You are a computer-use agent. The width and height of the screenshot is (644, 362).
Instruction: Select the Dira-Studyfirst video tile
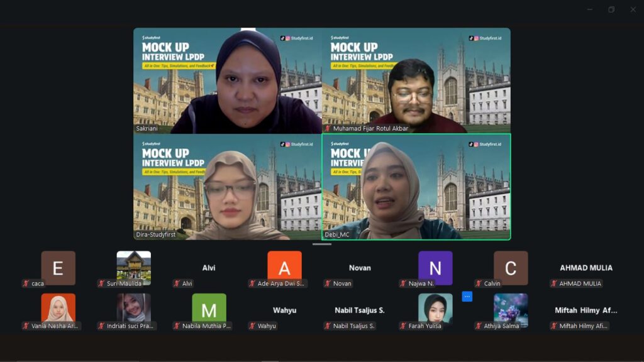(x=227, y=187)
